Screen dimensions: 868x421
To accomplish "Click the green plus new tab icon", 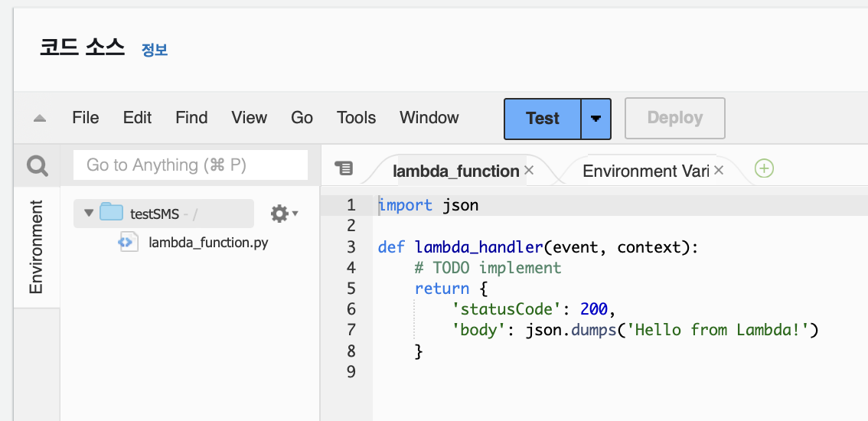I will (764, 169).
